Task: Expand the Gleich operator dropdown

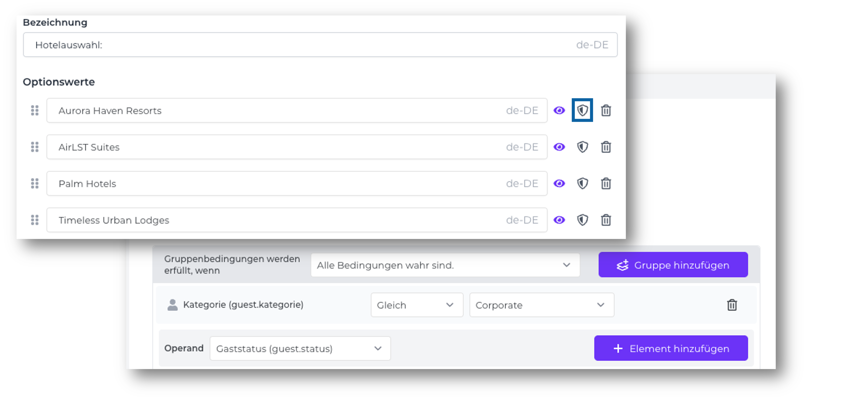Action: [x=416, y=305]
